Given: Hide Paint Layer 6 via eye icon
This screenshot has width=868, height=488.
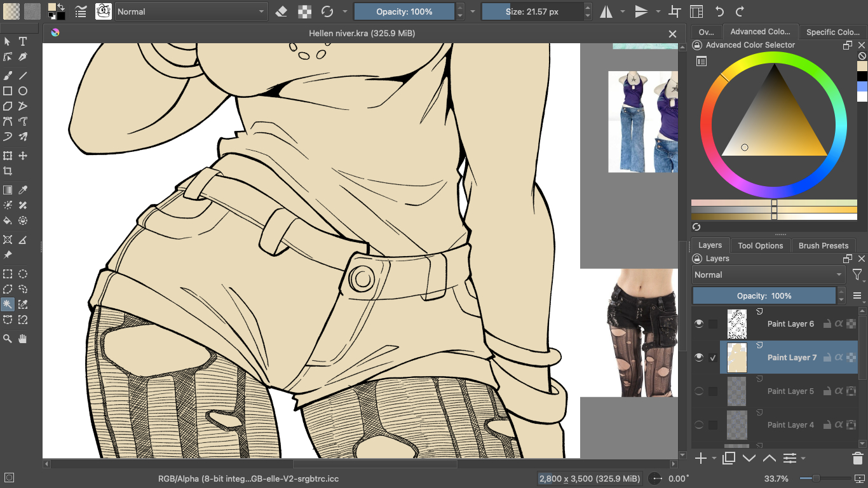Looking at the screenshot, I should (699, 324).
